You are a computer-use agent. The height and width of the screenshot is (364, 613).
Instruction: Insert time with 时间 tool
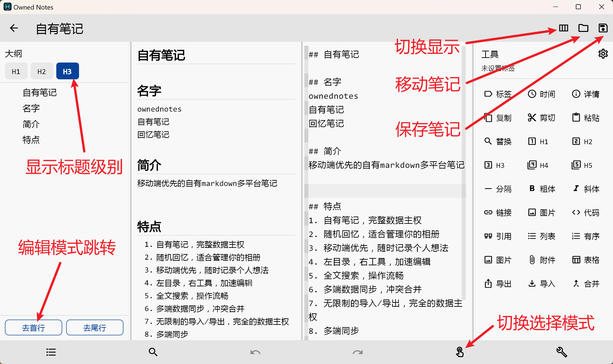tap(542, 94)
